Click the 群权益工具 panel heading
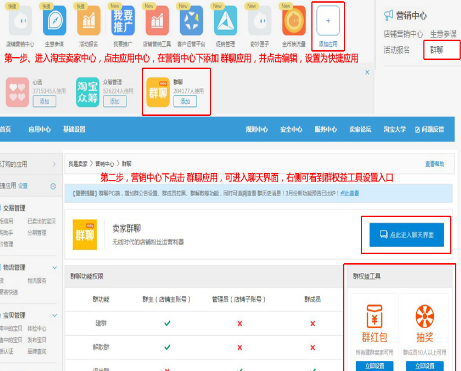 click(367, 276)
